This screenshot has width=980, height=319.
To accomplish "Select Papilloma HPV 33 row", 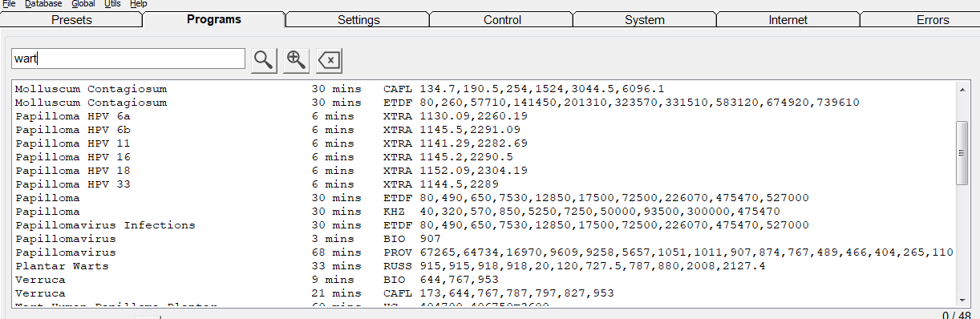I will click(x=484, y=184).
